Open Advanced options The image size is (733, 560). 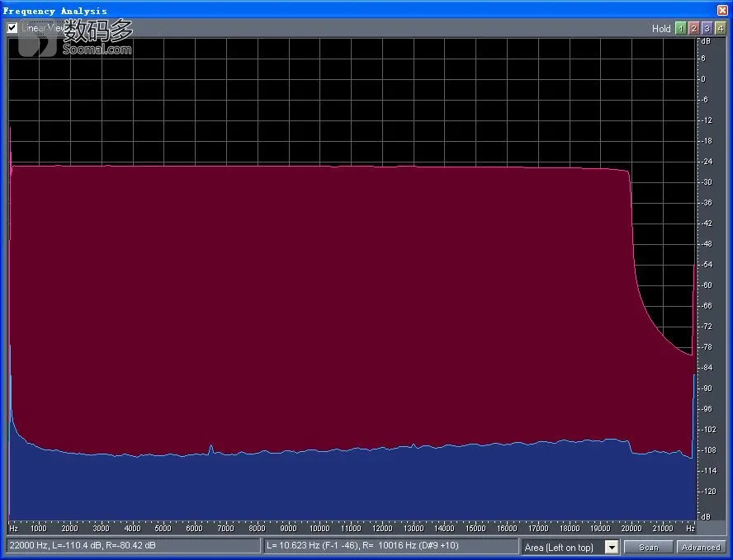point(701,547)
